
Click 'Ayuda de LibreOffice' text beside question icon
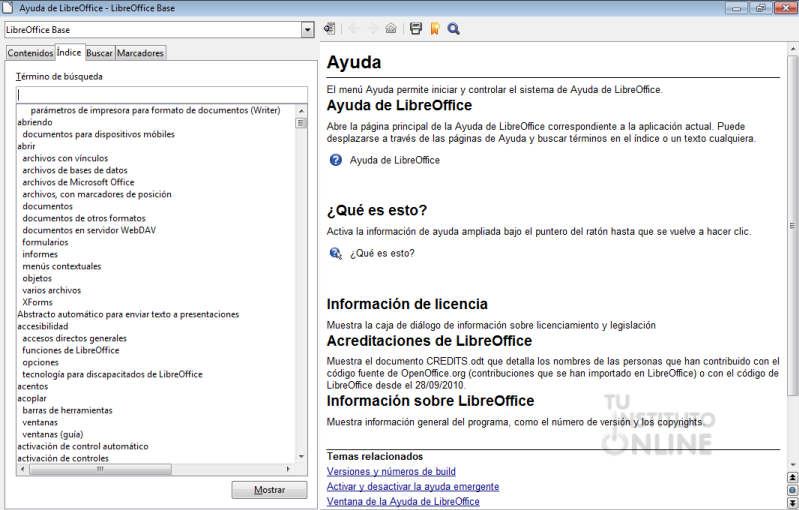[x=395, y=160]
